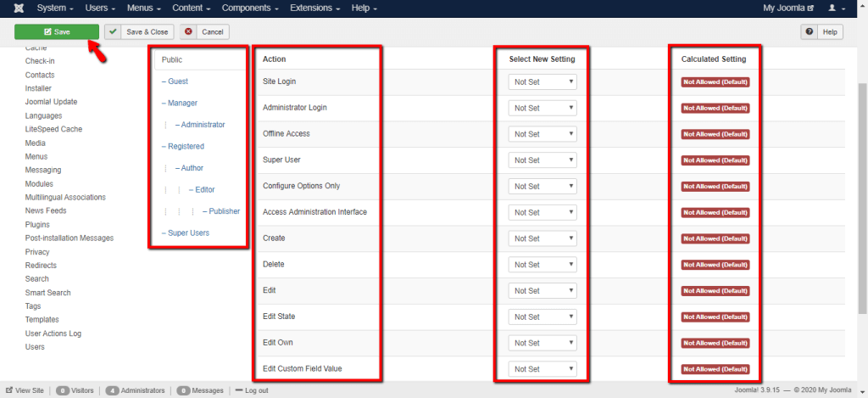Click the Help toolbar button
The width and height of the screenshot is (868, 398).
(822, 32)
